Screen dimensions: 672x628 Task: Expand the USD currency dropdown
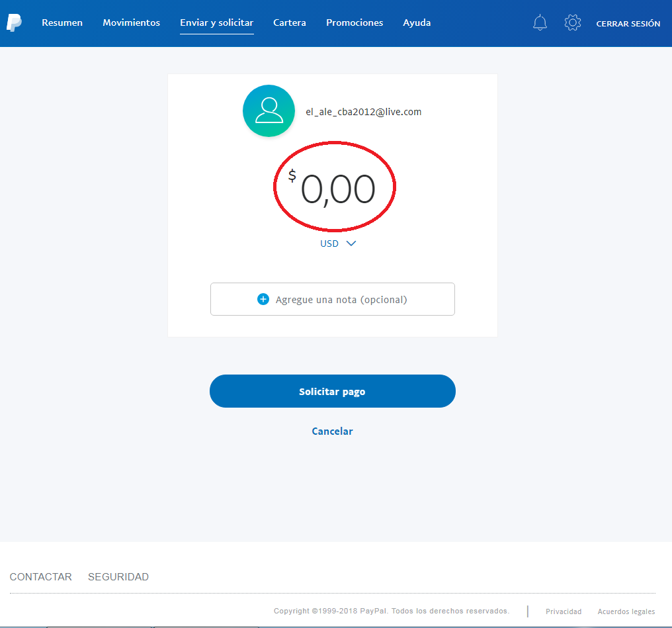click(x=338, y=244)
